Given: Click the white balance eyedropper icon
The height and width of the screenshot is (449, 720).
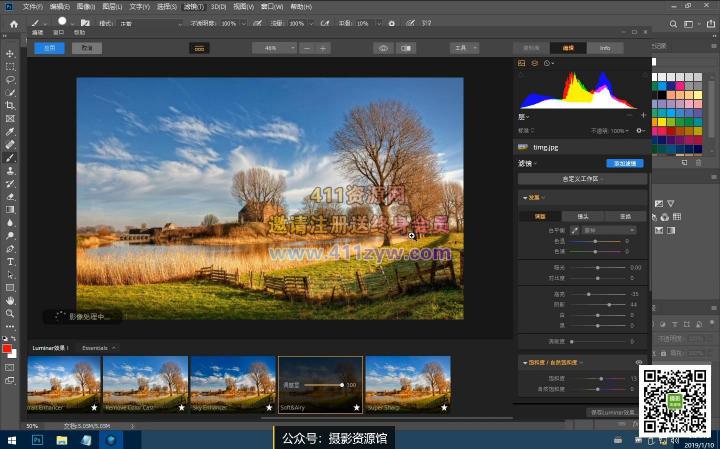Looking at the screenshot, I should (x=575, y=230).
